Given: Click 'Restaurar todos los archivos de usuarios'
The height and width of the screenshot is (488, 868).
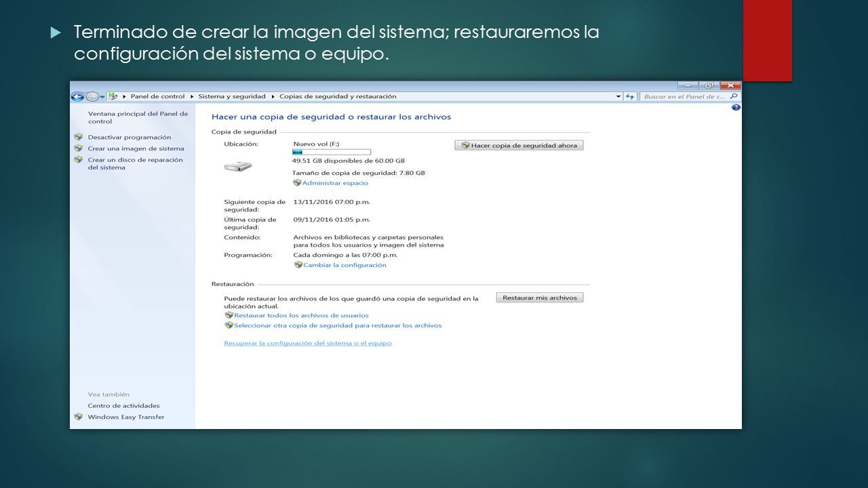Looking at the screenshot, I should [x=301, y=315].
